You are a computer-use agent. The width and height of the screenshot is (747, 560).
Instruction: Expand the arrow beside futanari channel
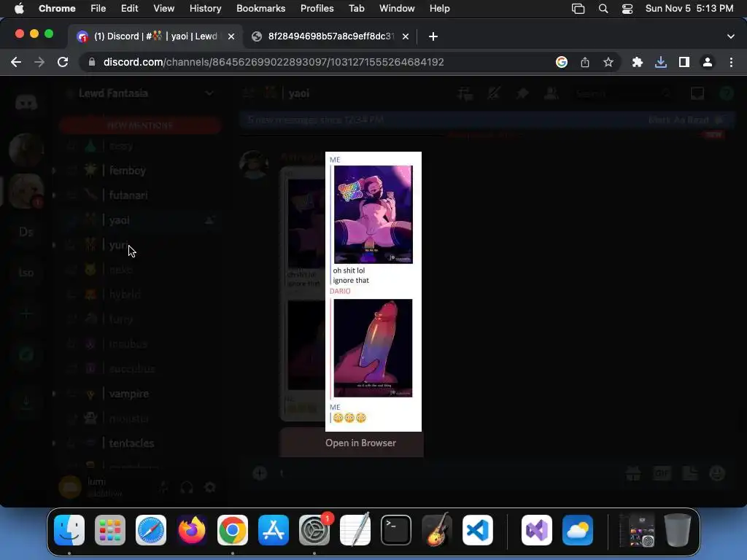tap(53, 195)
